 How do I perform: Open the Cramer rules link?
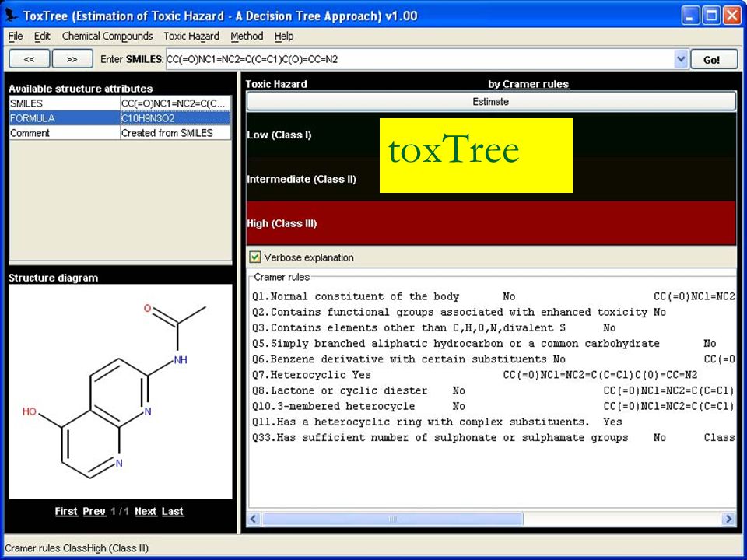536,84
